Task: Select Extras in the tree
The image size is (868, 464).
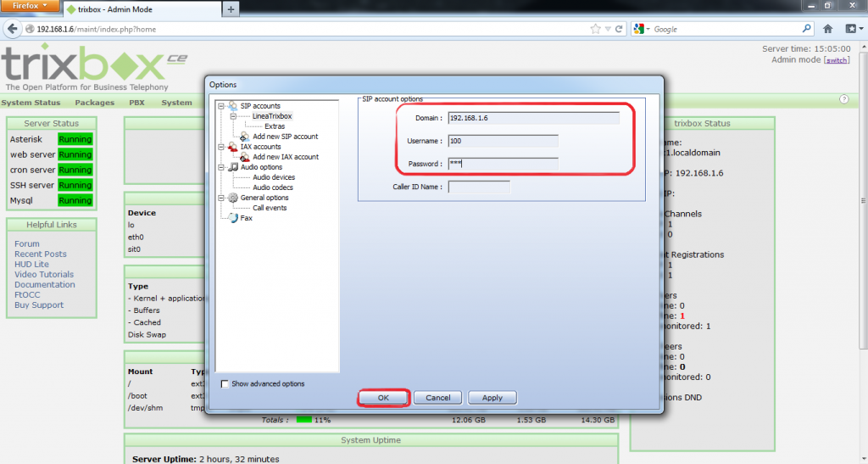Action: point(275,126)
